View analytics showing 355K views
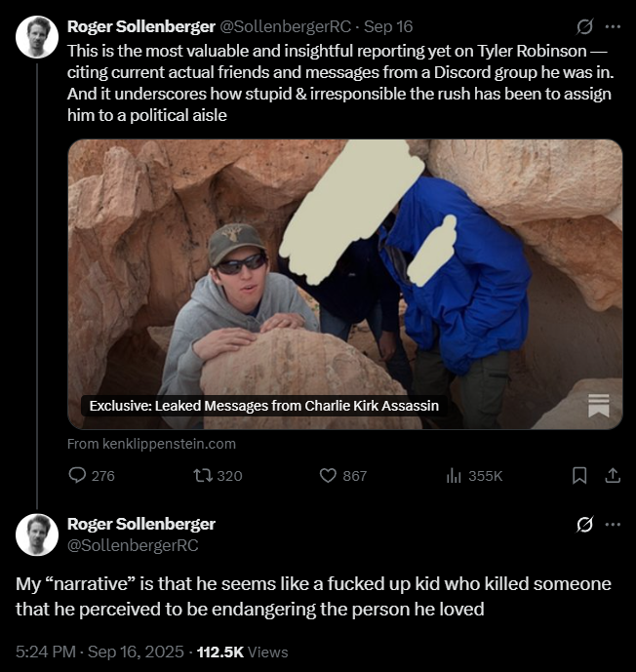Screen dimensions: 636x672 (474, 476)
